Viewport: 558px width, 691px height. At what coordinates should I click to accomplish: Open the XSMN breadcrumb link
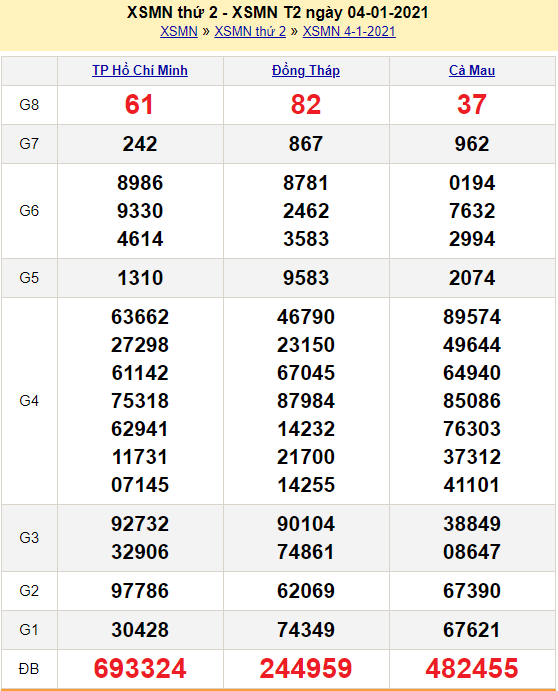(x=179, y=32)
